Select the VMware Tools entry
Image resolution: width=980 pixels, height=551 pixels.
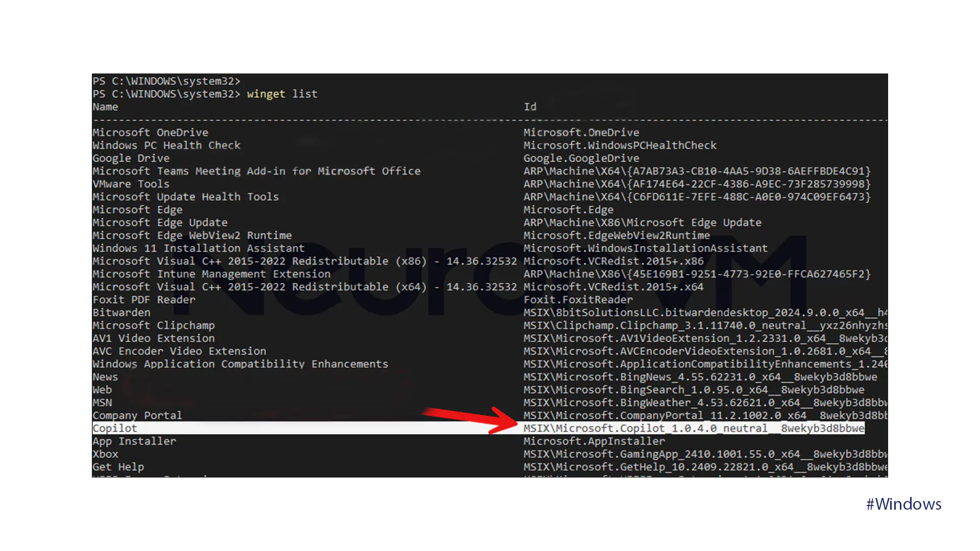pos(131,184)
